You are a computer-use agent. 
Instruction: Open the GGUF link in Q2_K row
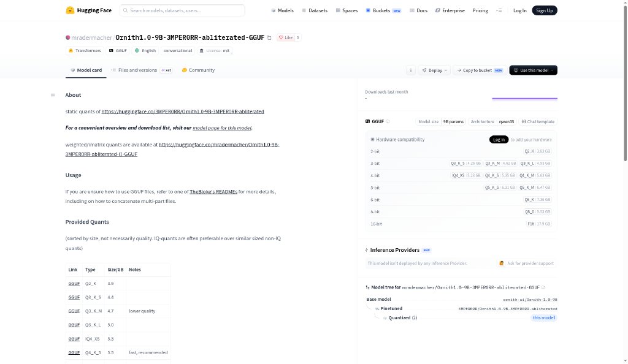pos(74,283)
